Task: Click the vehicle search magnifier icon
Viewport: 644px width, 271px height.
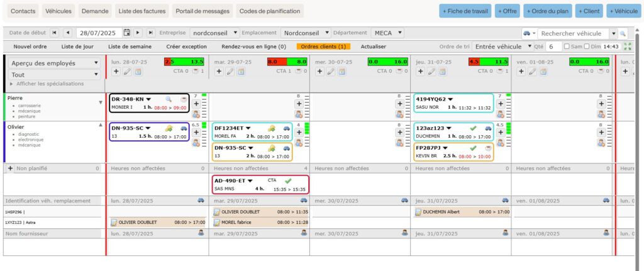Action: coord(623,33)
